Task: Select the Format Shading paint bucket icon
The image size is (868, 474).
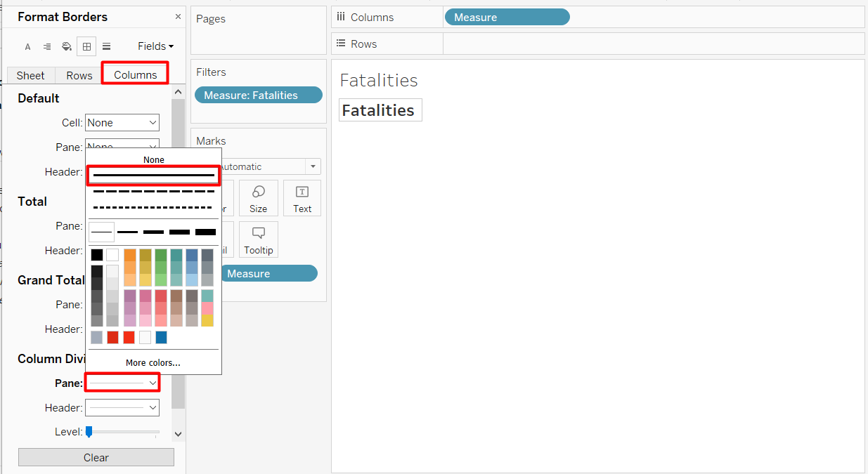Action: click(67, 47)
